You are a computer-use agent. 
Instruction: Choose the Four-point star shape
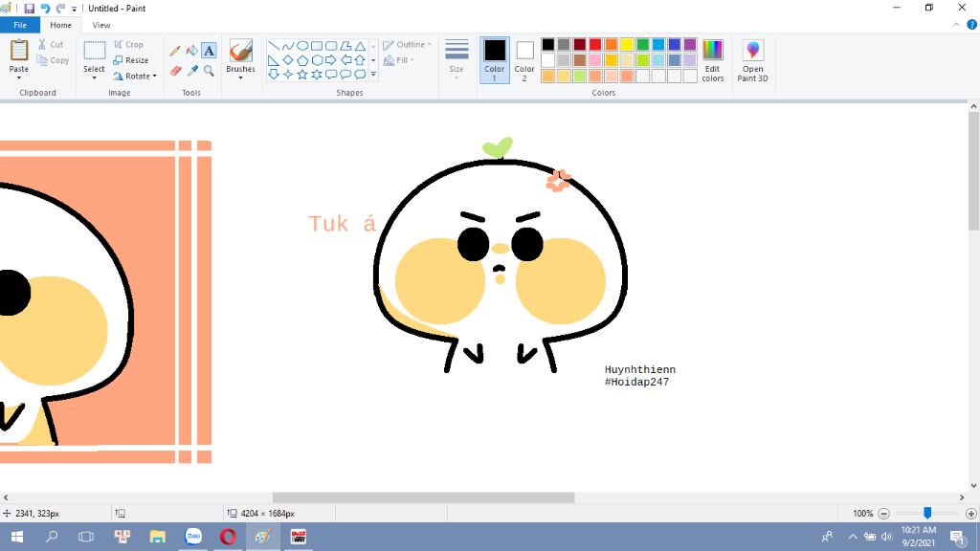coord(287,75)
